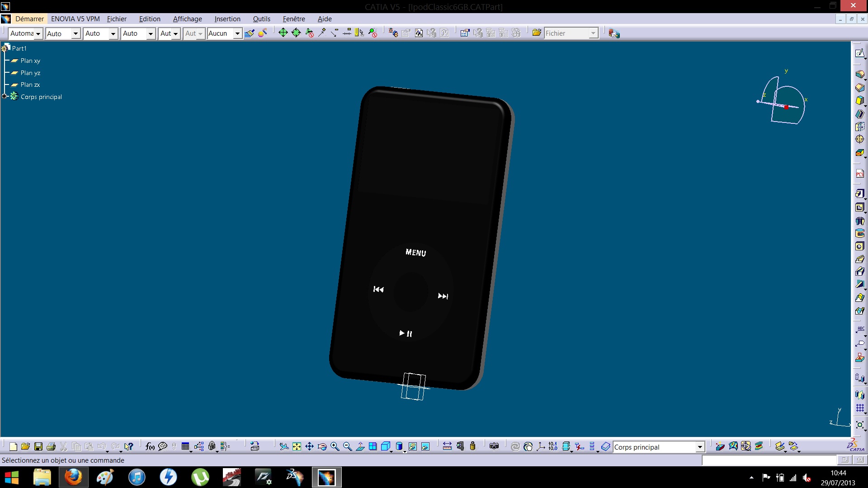Open the Automa fill color dropdown
Screen dimensions: 868x488
click(38, 33)
